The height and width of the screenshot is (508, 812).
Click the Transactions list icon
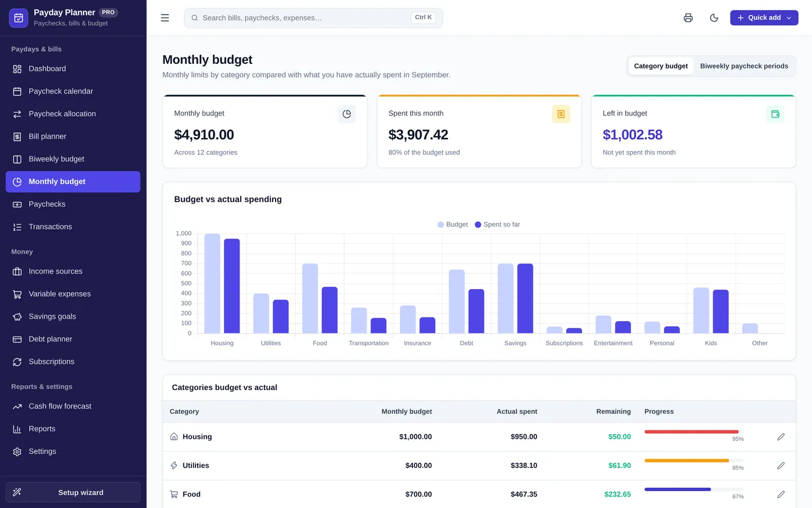pos(17,227)
